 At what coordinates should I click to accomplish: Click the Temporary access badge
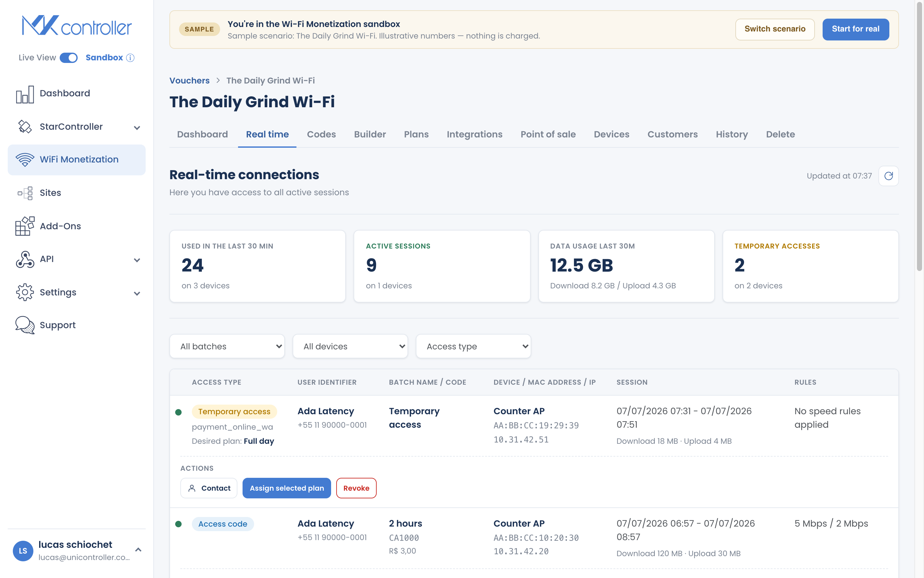[x=234, y=412]
